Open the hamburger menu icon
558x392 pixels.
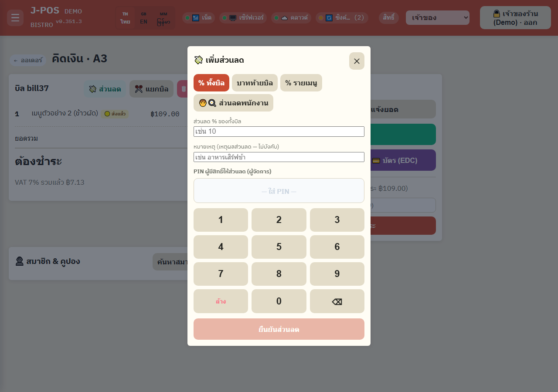15,18
